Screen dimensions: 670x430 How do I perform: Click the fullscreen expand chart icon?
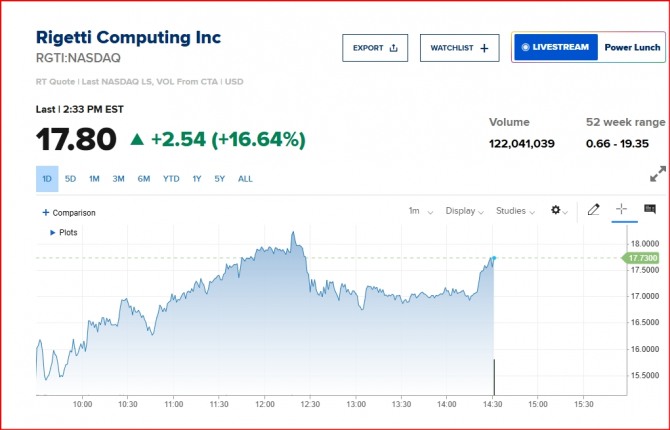click(657, 174)
